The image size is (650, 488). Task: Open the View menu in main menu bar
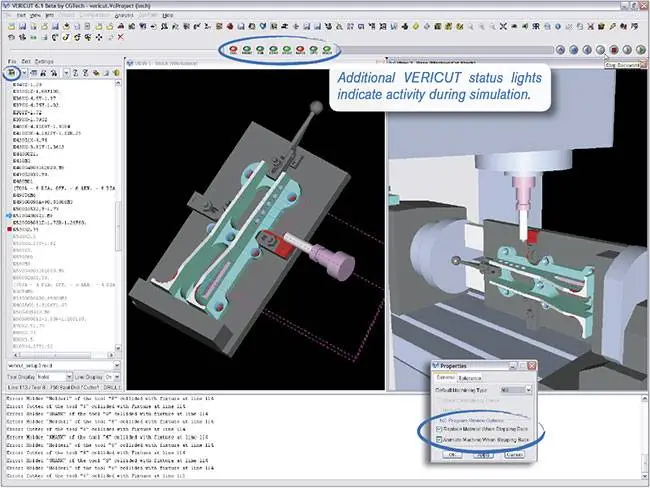click(35, 15)
